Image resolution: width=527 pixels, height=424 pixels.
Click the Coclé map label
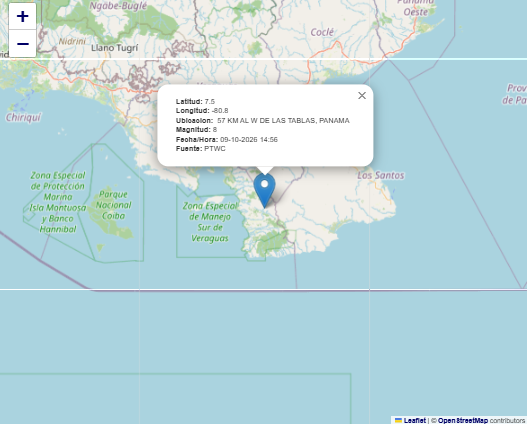[322, 32]
